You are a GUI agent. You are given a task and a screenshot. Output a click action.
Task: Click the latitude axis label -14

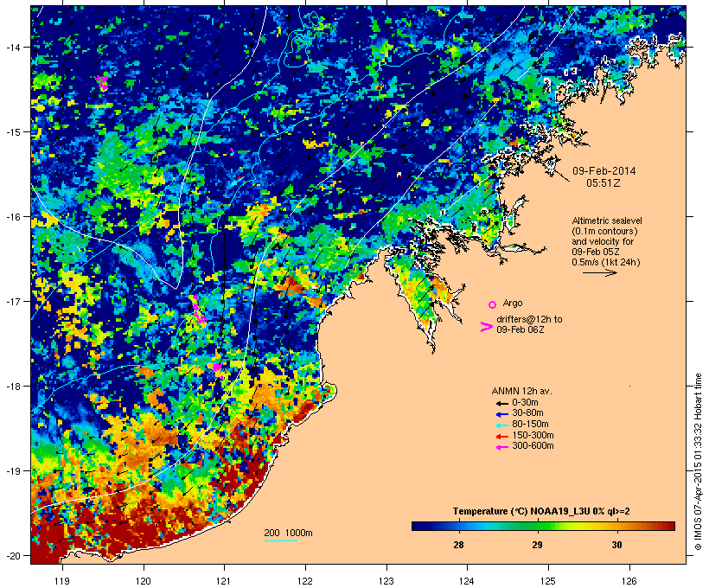click(12, 47)
